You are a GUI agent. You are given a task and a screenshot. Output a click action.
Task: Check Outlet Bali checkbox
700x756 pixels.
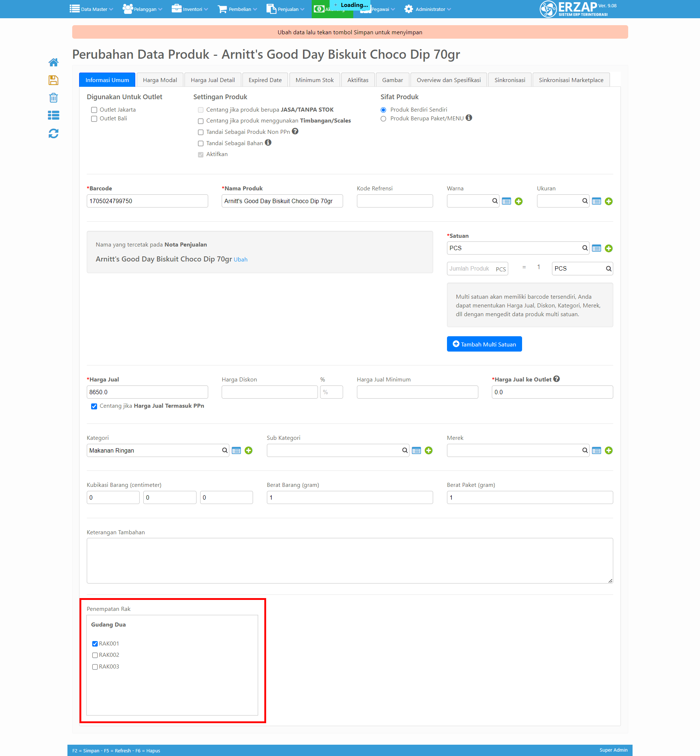click(x=94, y=119)
